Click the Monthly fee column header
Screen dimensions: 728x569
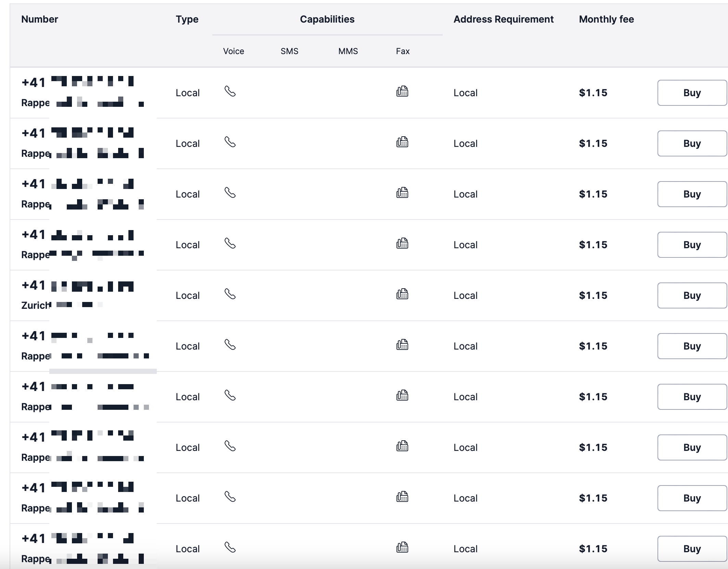[x=606, y=19]
